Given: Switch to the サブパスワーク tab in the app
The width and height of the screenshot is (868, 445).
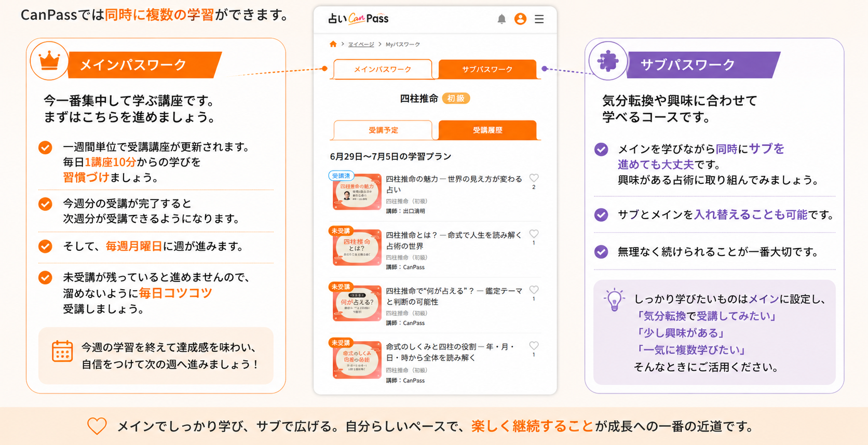Looking at the screenshot, I should pyautogui.click(x=487, y=69).
